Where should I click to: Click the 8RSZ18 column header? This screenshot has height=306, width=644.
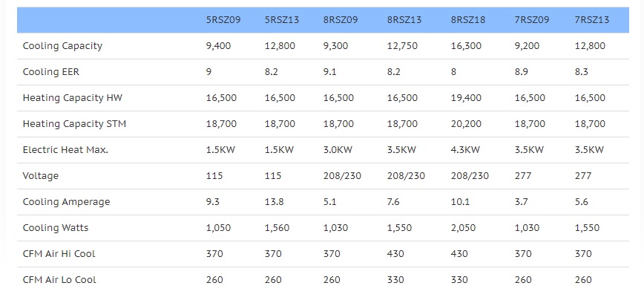[468, 20]
